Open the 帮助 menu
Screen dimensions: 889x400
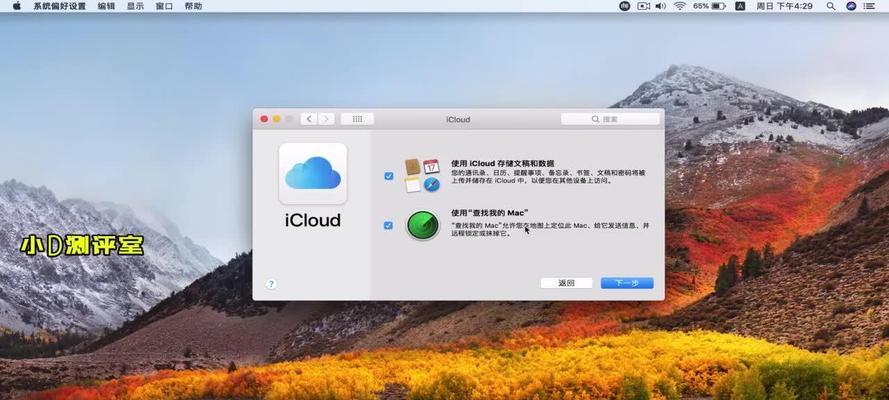click(x=193, y=6)
